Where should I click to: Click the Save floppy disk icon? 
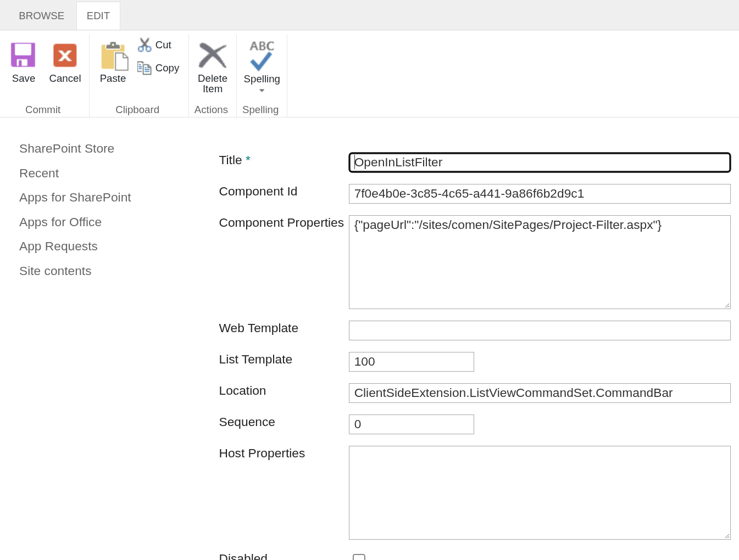tap(23, 55)
